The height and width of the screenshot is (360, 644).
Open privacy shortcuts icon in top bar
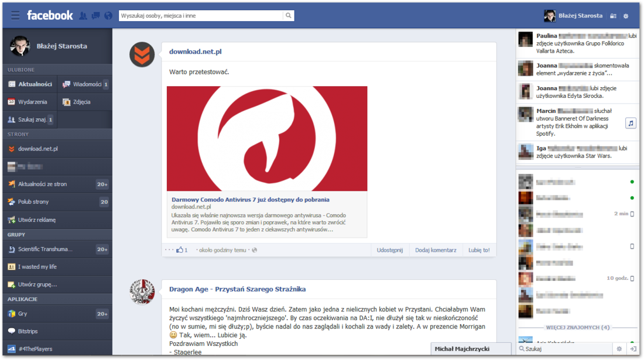613,16
